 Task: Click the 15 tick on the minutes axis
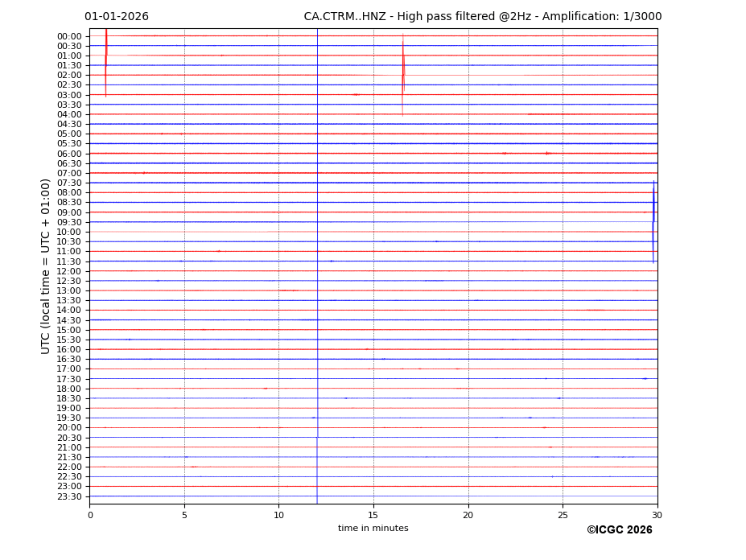click(x=373, y=515)
